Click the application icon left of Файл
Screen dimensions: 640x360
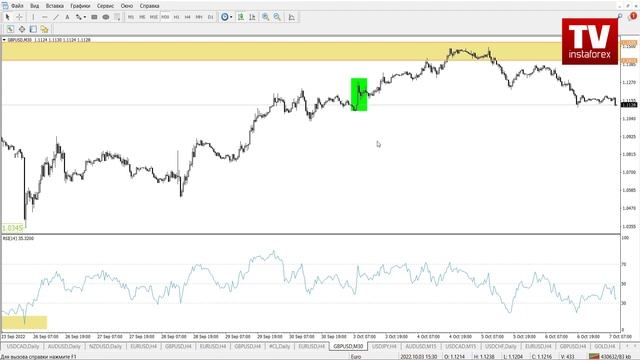[4, 6]
